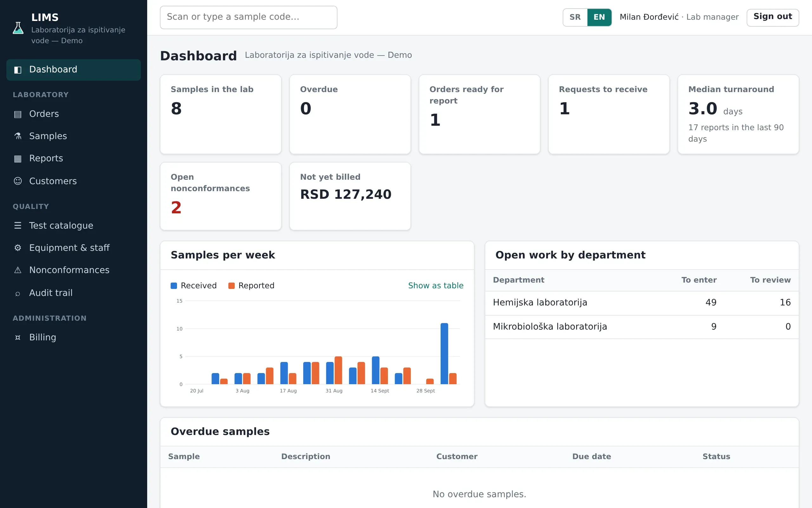Click the orange Reported legend swatch
812x508 pixels.
[x=231, y=285]
